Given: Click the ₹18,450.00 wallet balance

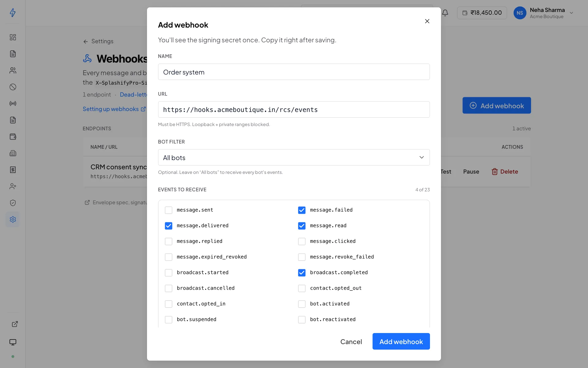Looking at the screenshot, I should click(x=482, y=13).
